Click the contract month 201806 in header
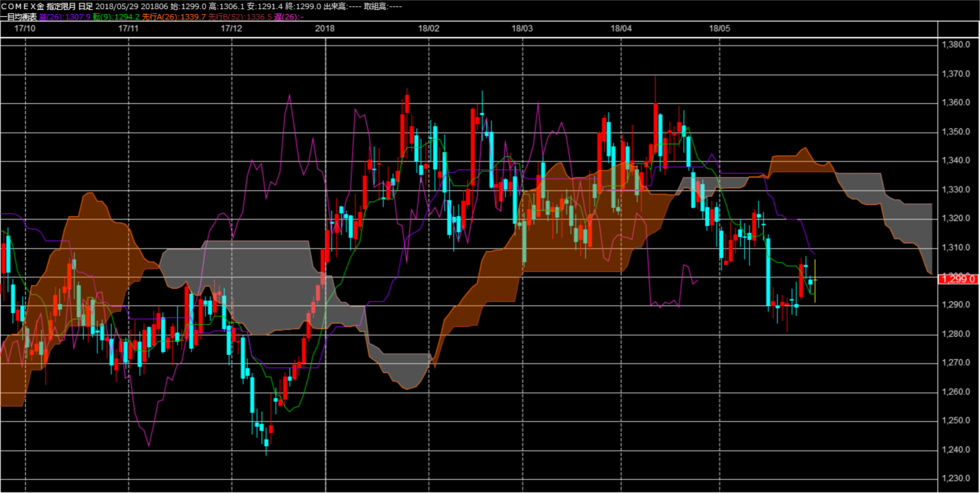 click(154, 6)
